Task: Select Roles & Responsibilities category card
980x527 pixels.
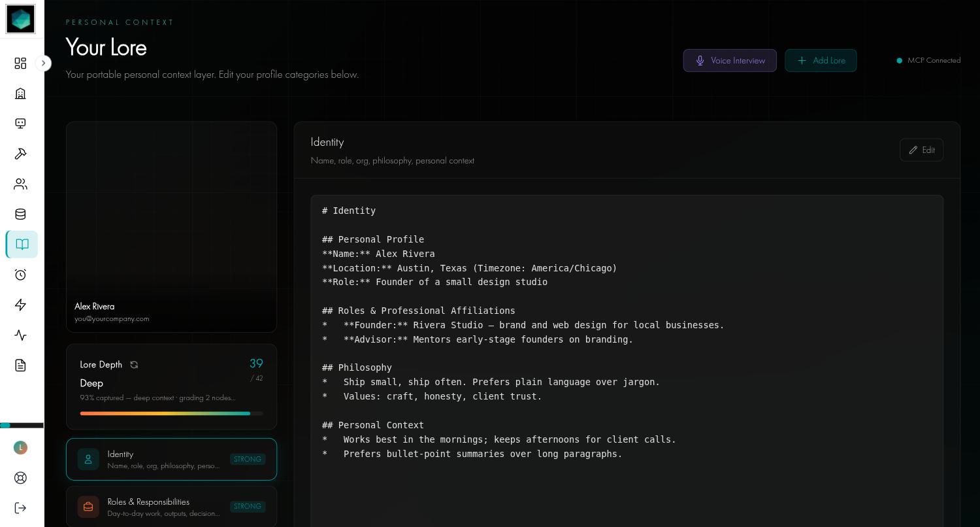Action: tap(171, 506)
